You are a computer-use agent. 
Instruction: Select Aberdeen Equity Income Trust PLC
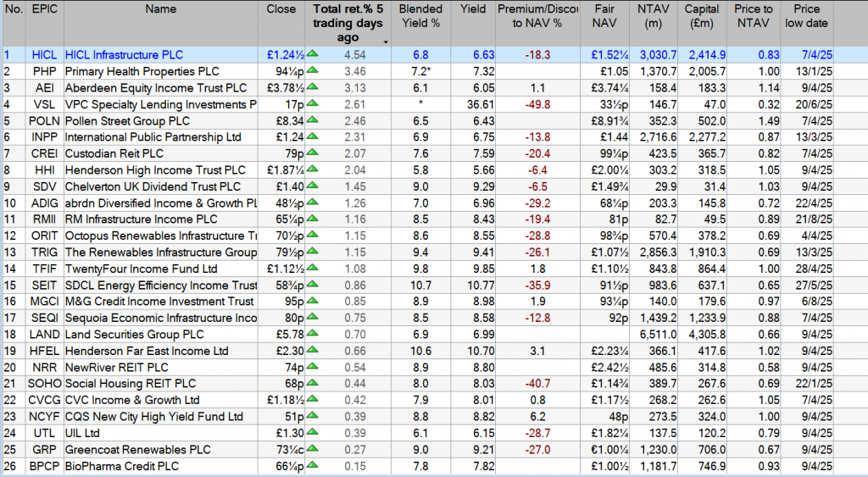click(156, 88)
